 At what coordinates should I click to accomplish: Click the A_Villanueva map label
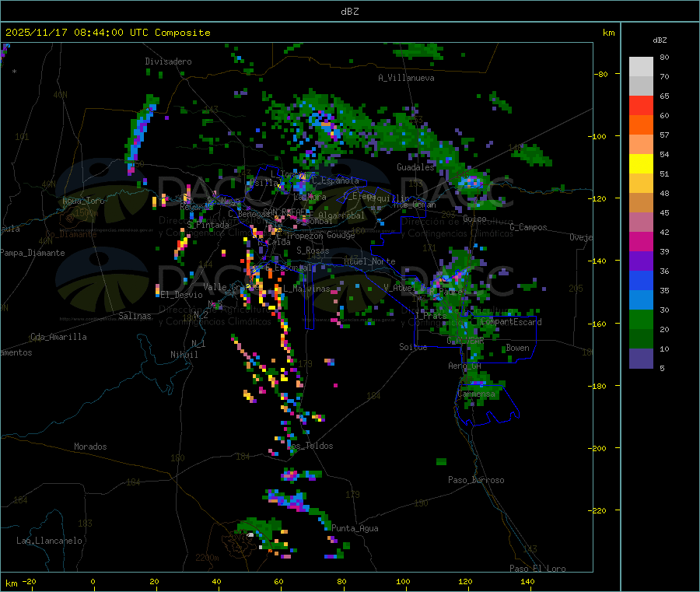point(406,78)
